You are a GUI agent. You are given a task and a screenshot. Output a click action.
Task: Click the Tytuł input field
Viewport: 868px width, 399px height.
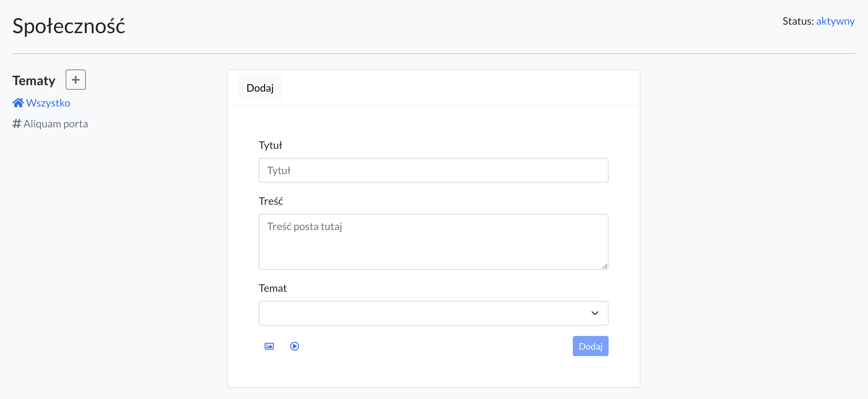433,170
